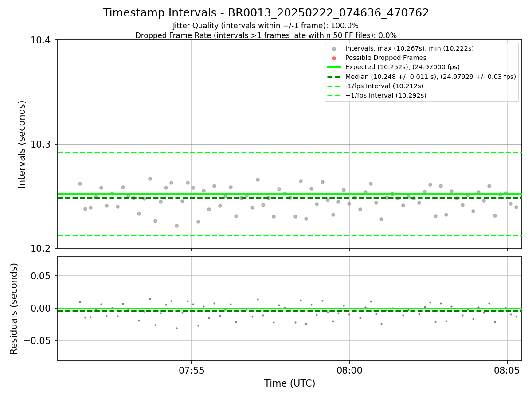Click the red dot marker in legend
The height and width of the screenshot is (399, 532).
[x=334, y=58]
